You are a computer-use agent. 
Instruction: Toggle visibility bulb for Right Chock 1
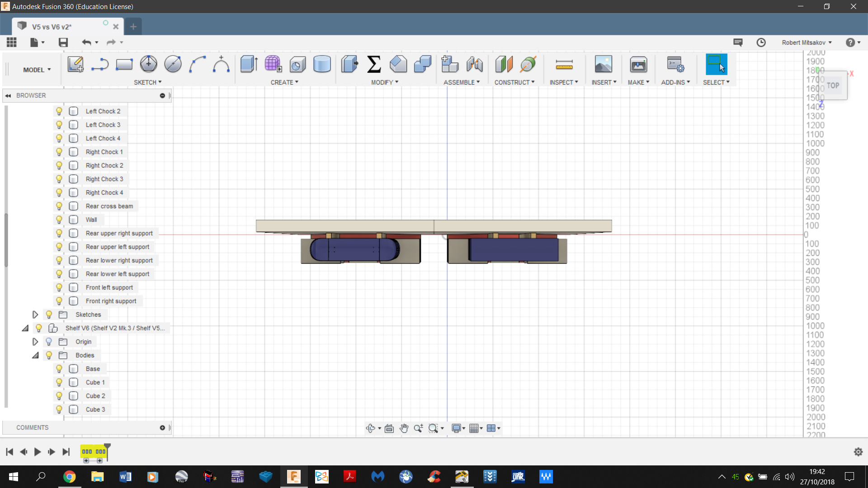[x=59, y=152]
